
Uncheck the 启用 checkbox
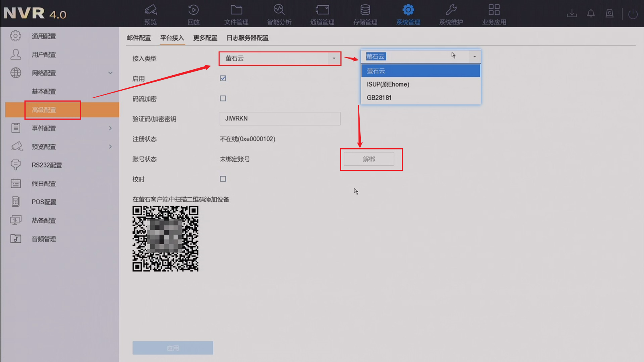(223, 78)
